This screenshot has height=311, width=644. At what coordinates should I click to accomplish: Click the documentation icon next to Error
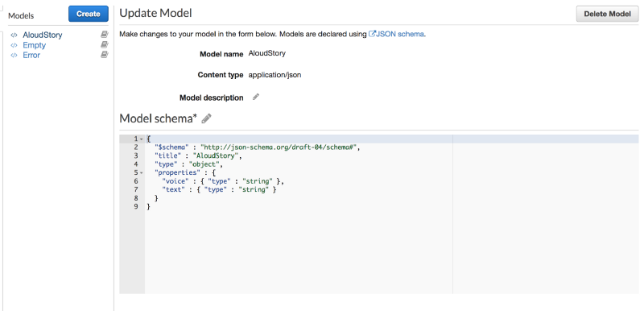[x=105, y=55]
